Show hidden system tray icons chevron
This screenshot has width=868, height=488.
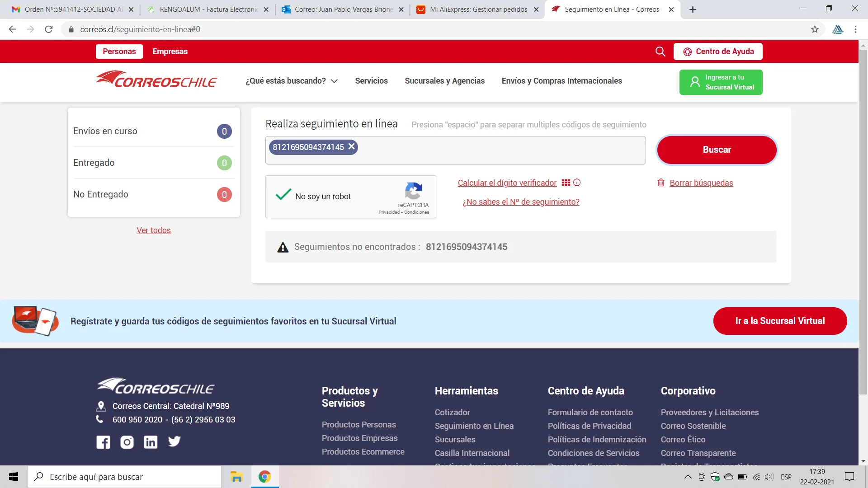(688, 477)
